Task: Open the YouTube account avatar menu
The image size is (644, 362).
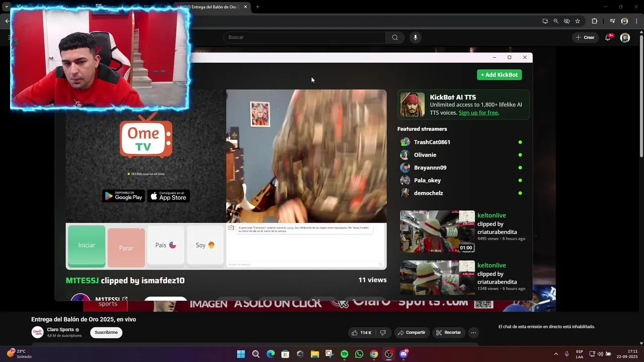Action: [625, 37]
